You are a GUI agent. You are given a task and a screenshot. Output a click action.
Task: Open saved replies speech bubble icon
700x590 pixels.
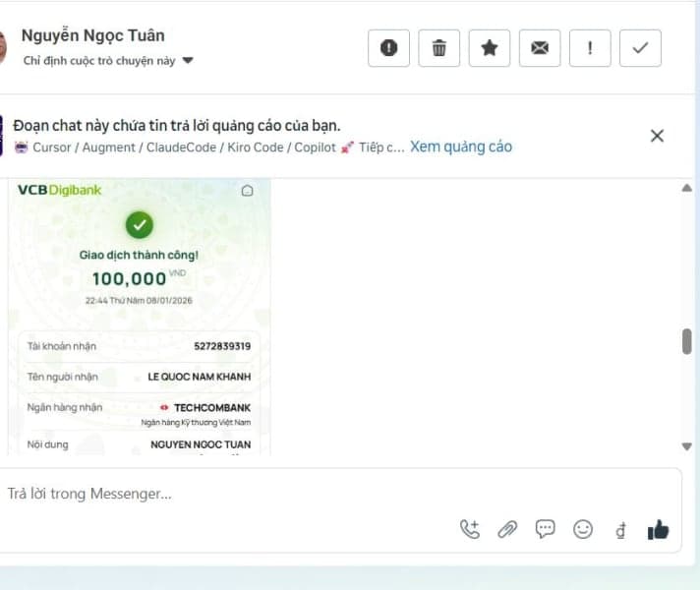545,529
